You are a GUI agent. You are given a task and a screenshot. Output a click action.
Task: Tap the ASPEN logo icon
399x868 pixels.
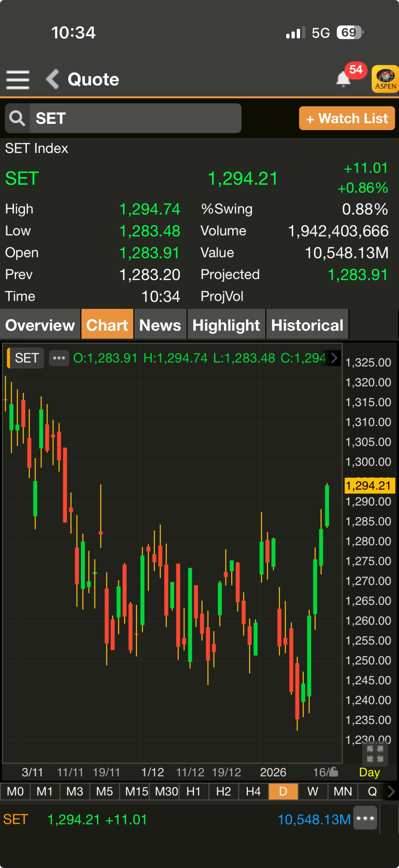coord(385,79)
